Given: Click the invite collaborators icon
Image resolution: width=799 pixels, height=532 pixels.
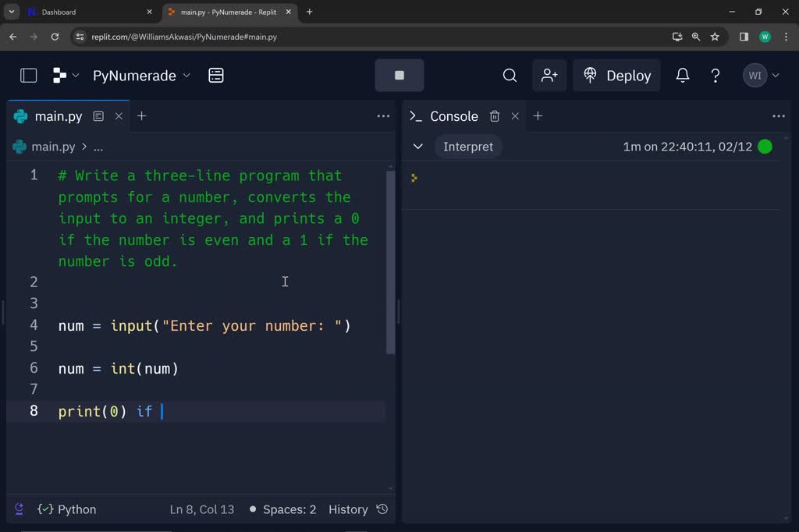Looking at the screenshot, I should click(549, 76).
